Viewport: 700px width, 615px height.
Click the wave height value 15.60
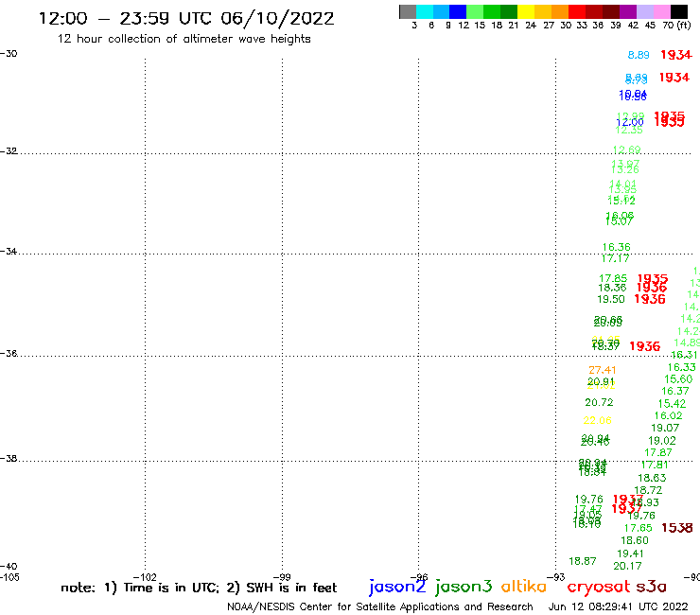point(678,379)
